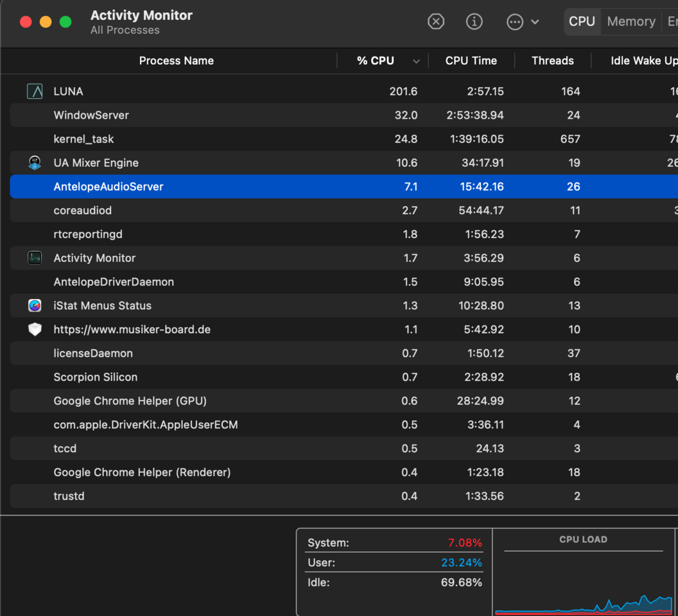678x616 pixels.
Task: Select the iStat Menus Status process name
Action: (103, 305)
